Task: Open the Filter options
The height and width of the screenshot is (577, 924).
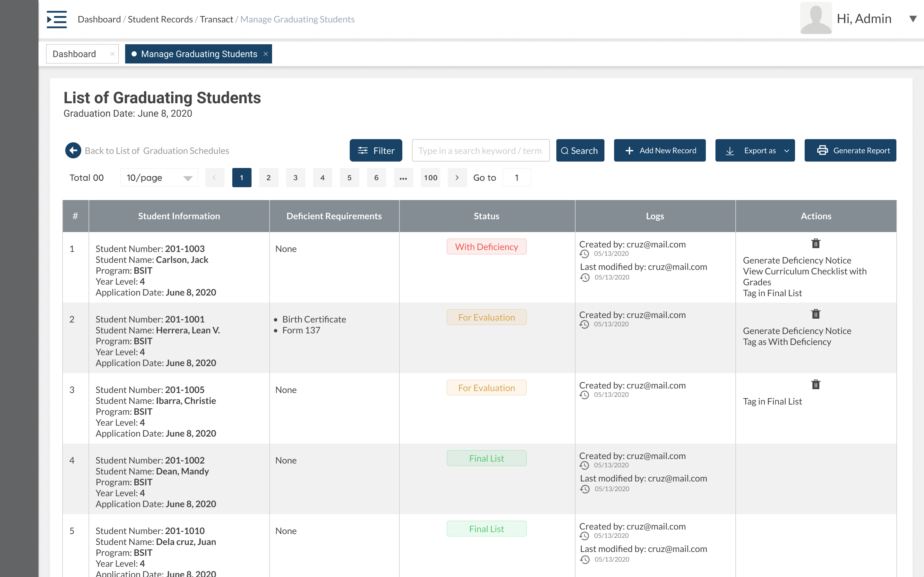Action: coord(376,150)
